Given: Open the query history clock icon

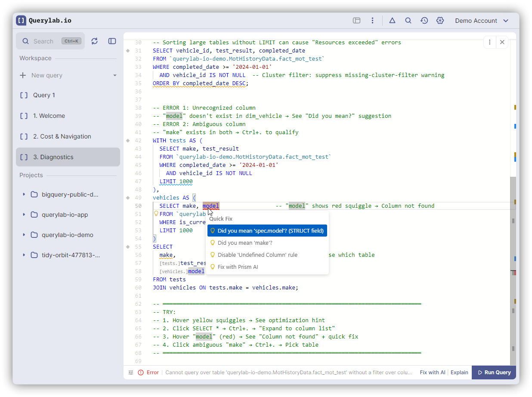Looking at the screenshot, I should point(424,21).
